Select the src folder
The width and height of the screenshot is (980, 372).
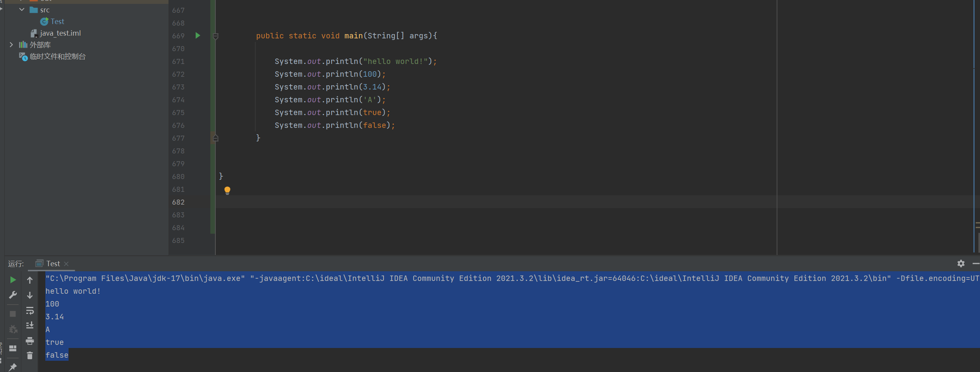(x=45, y=10)
